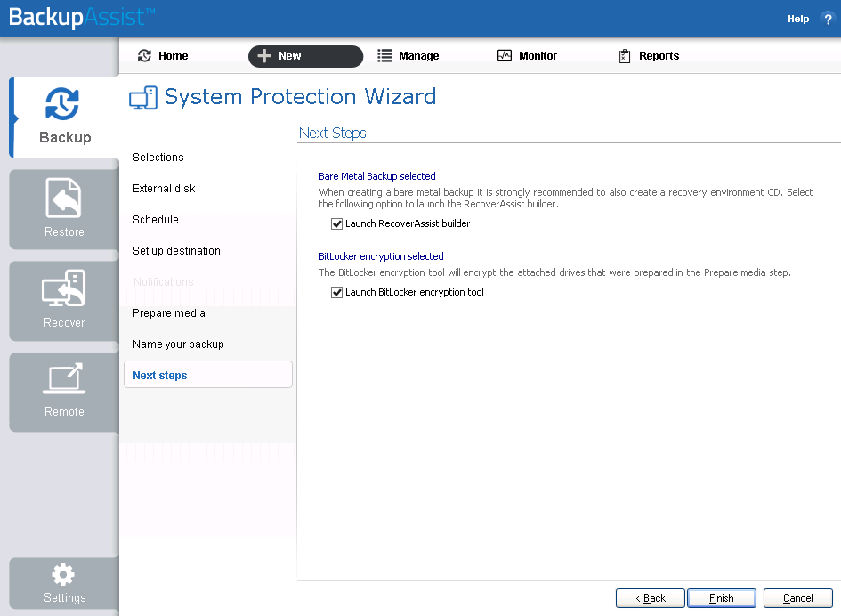
Task: Click the Back button
Action: pos(650,598)
